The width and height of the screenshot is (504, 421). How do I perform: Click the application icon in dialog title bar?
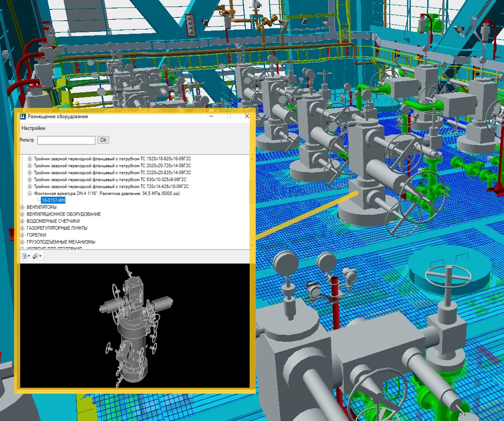click(x=23, y=116)
